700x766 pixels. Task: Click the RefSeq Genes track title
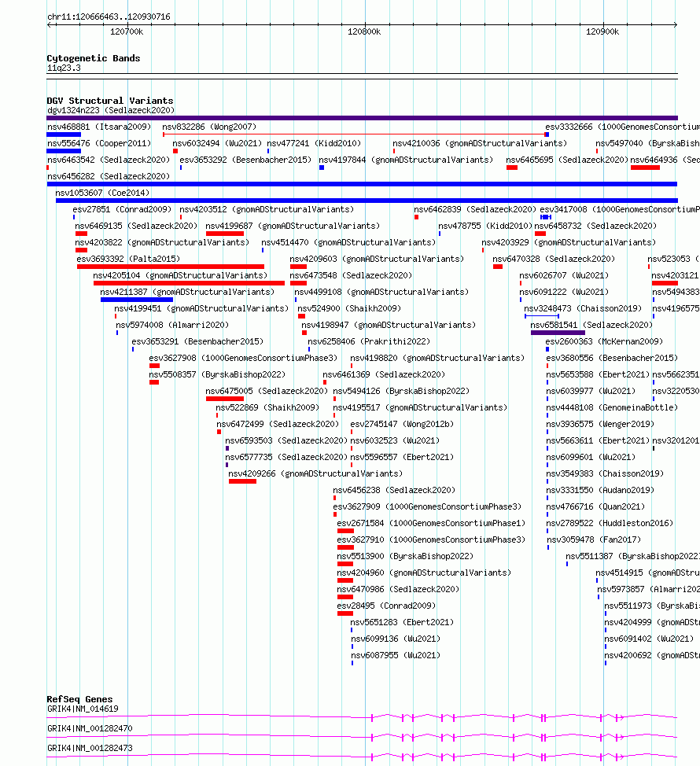[x=79, y=699]
